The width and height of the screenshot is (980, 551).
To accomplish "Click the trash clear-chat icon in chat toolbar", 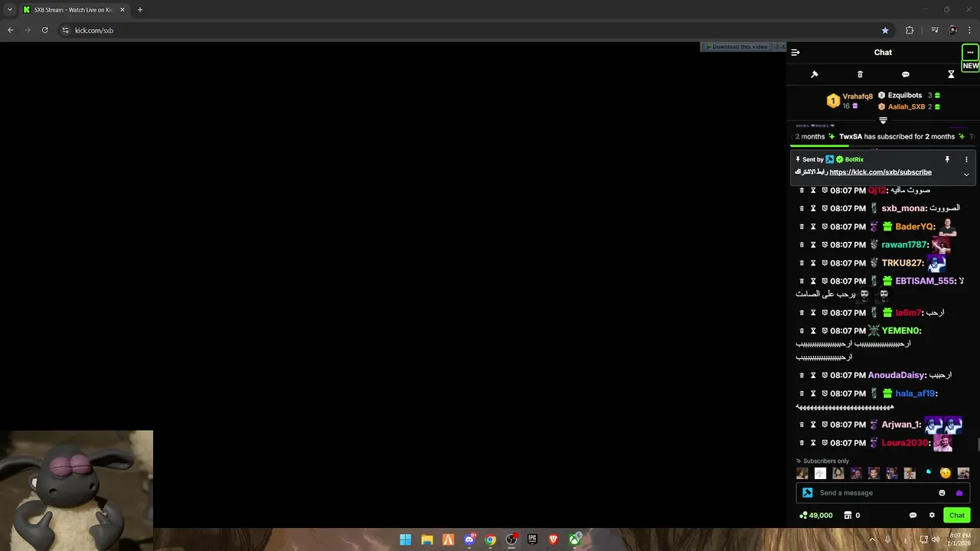I will (x=860, y=74).
